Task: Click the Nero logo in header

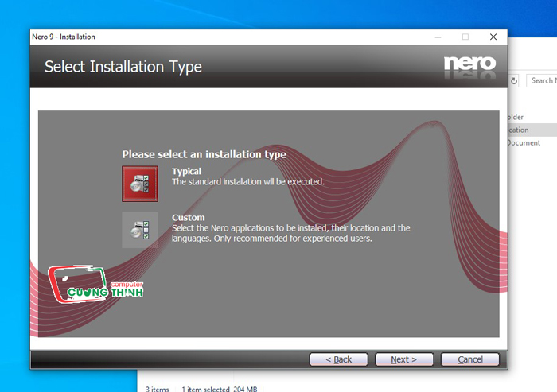Action: (469, 67)
